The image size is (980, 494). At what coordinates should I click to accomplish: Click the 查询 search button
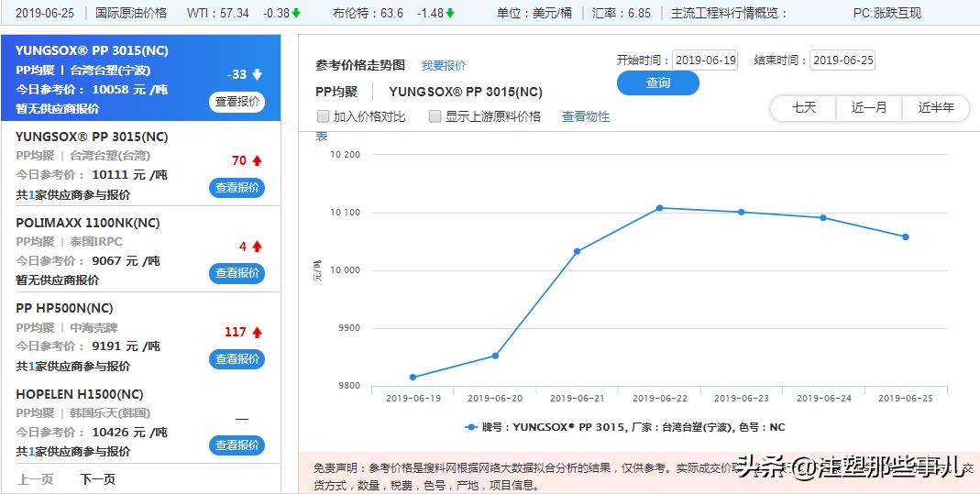coord(658,83)
